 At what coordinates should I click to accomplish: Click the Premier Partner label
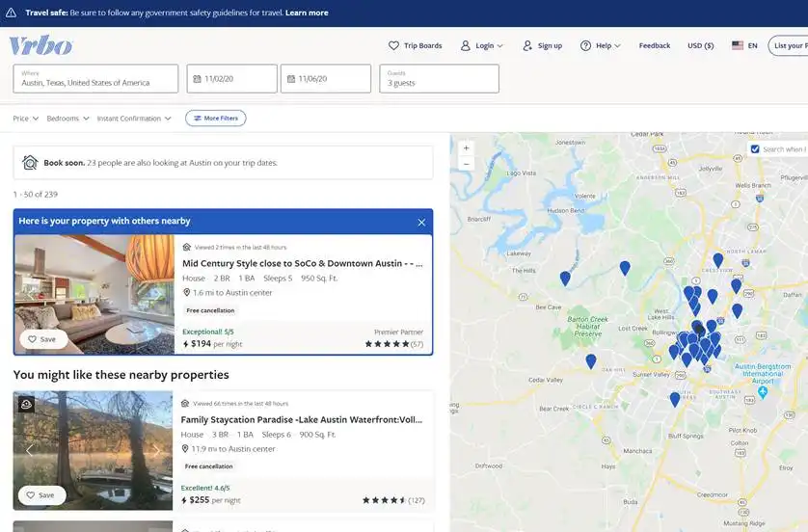click(399, 332)
